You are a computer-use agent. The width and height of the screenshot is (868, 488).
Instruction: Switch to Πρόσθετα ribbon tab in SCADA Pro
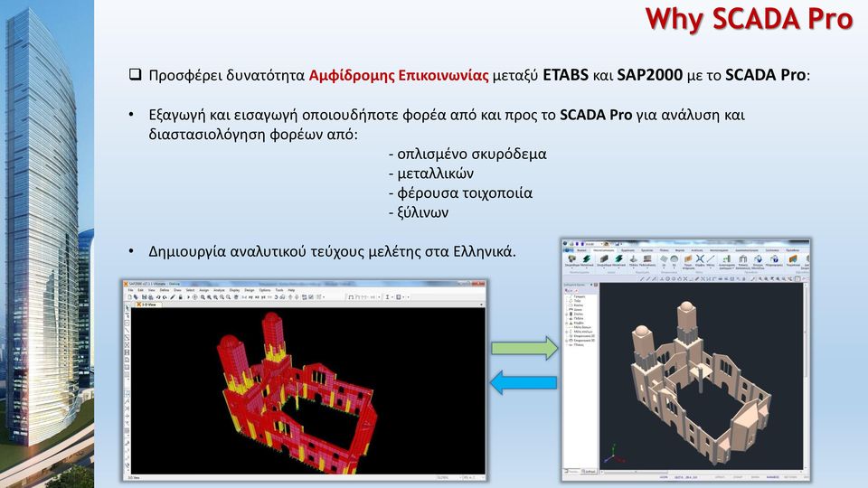(x=793, y=250)
